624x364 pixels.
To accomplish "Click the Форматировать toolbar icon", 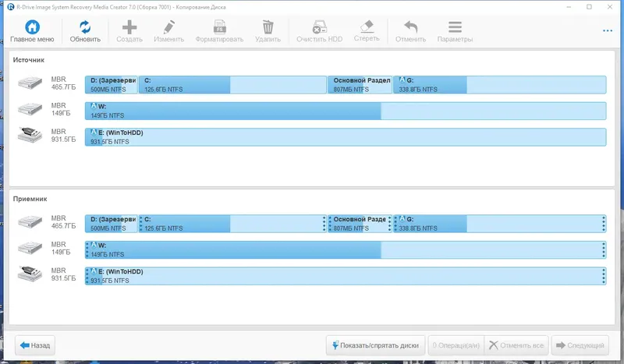I will pos(219,27).
